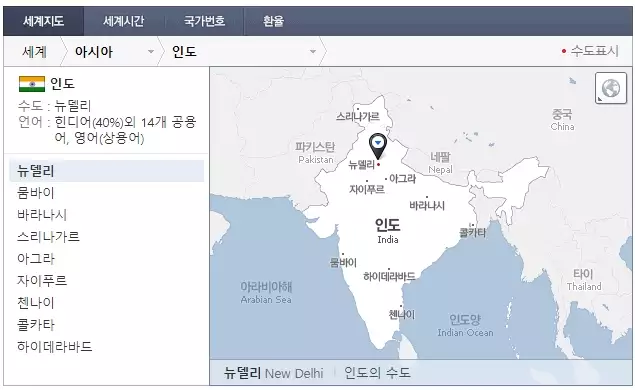Go to 세계 breadcrumb level
This screenshot has width=635, height=390.
[x=34, y=51]
